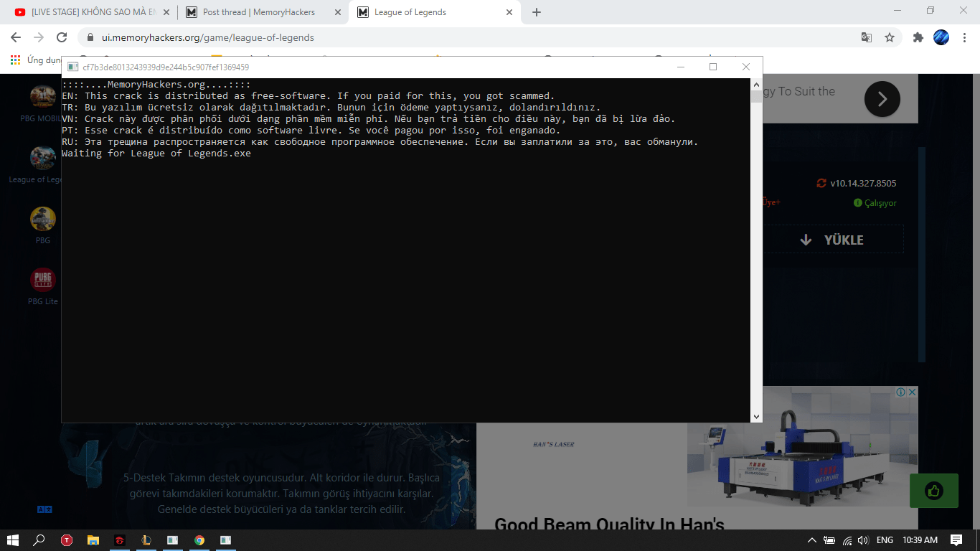The height and width of the screenshot is (551, 980).
Task: Select PBG Lite in the game sidebar
Action: click(x=42, y=286)
